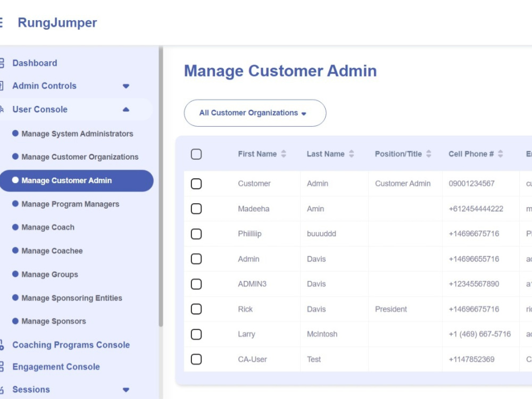Open the hamburger menu beside RungJumper

1,23
